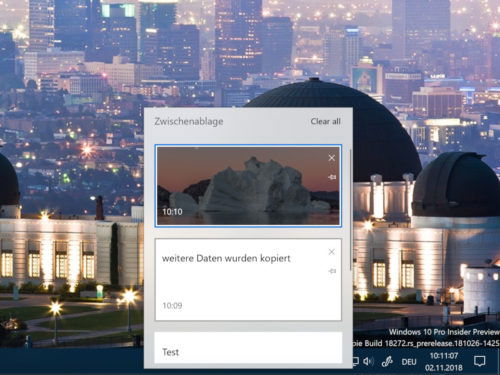Click Clear all in the clipboard panel

[325, 121]
